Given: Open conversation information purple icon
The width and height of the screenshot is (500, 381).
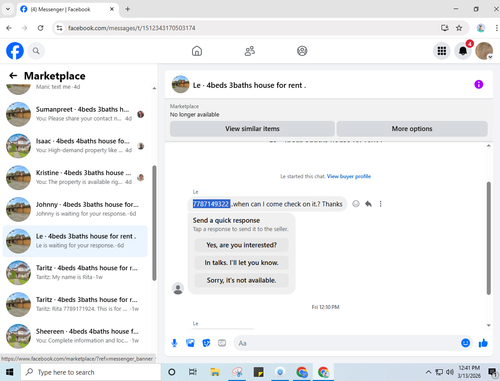Looking at the screenshot, I should coord(479,84).
